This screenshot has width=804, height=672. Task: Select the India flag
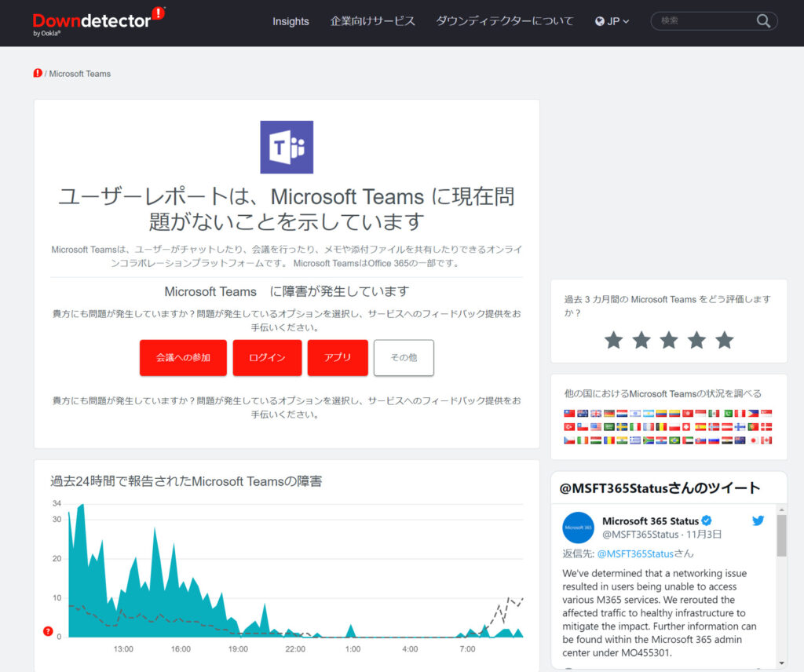coord(622,440)
